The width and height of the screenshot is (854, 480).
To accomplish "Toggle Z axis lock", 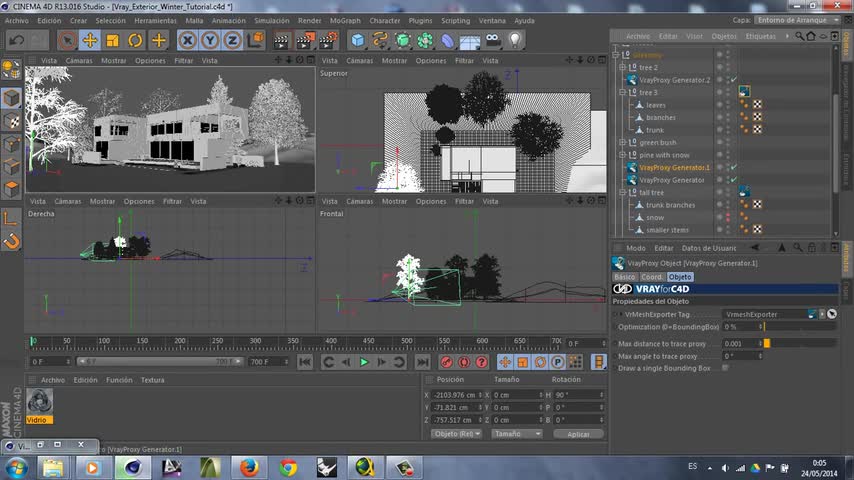I will coord(232,40).
